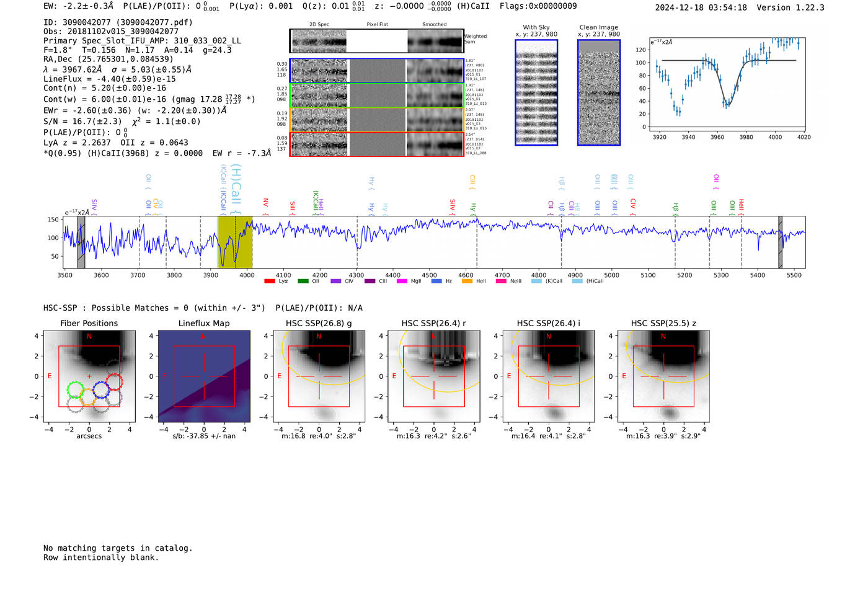Click the green OII legend swatch

(x=303, y=282)
